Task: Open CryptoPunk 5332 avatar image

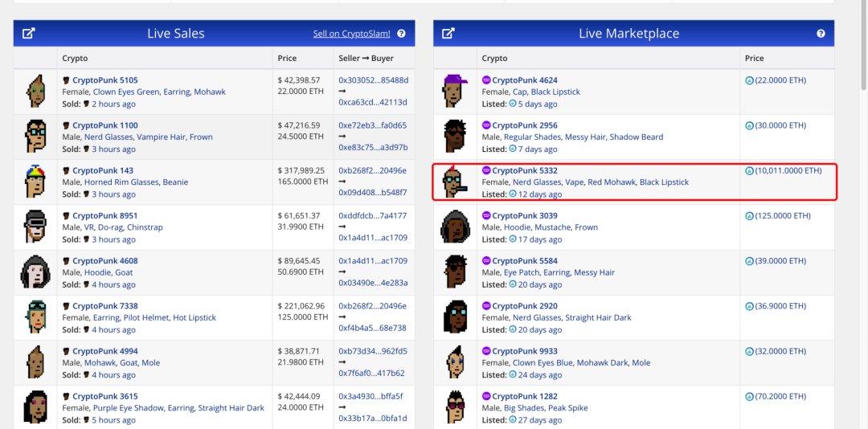Action: pyautogui.click(x=456, y=182)
